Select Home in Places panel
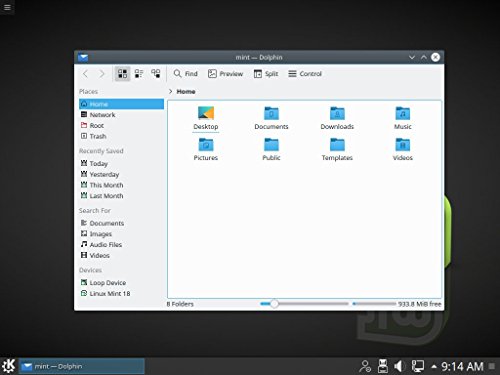This screenshot has width=500, height=375. pyautogui.click(x=121, y=104)
